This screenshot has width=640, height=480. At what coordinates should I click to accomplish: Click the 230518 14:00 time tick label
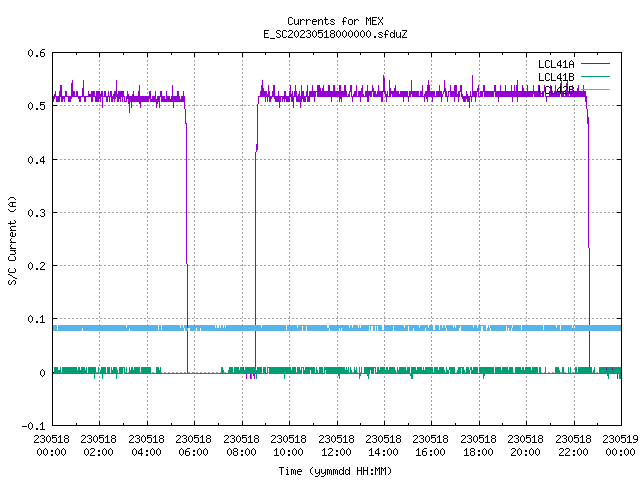(x=383, y=446)
